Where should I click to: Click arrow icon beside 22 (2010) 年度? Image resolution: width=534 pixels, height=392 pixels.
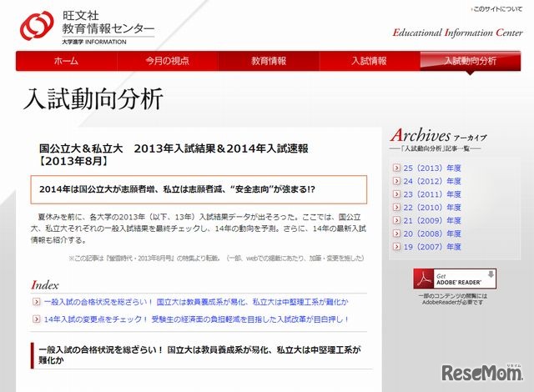[396, 207]
